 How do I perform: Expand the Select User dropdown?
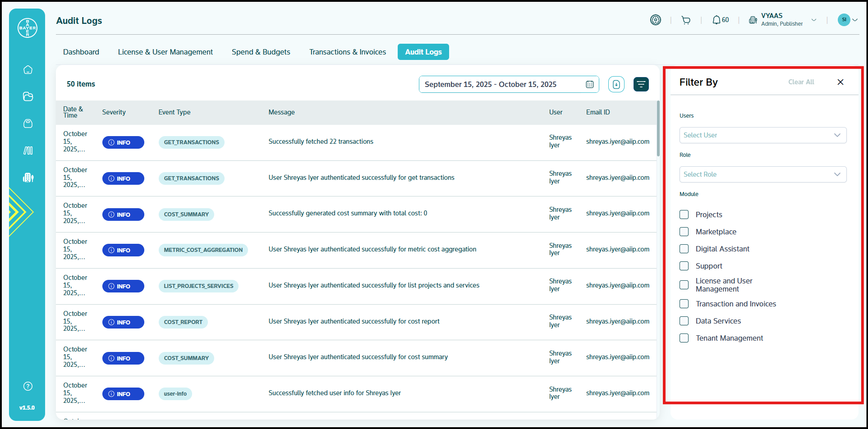762,135
